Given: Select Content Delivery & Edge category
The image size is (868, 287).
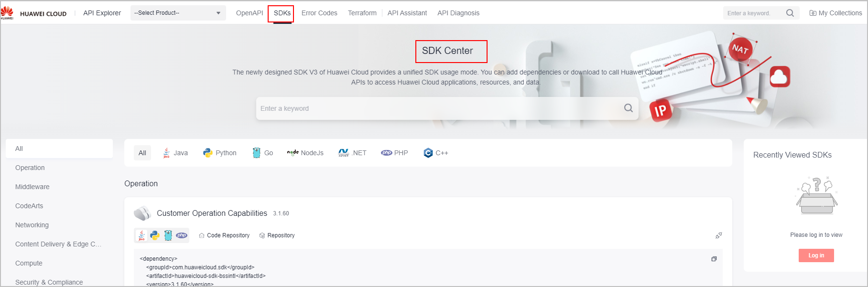Looking at the screenshot, I should tap(59, 244).
